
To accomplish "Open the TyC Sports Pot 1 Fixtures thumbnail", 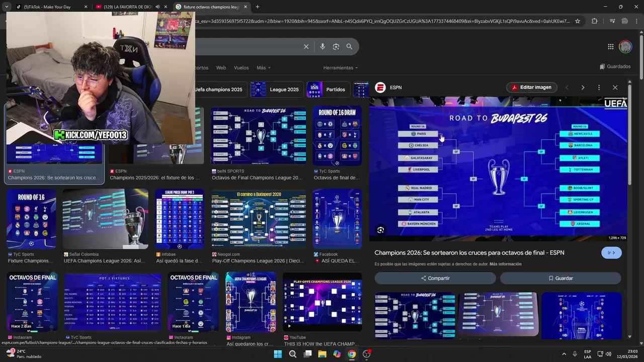I will click(113, 302).
